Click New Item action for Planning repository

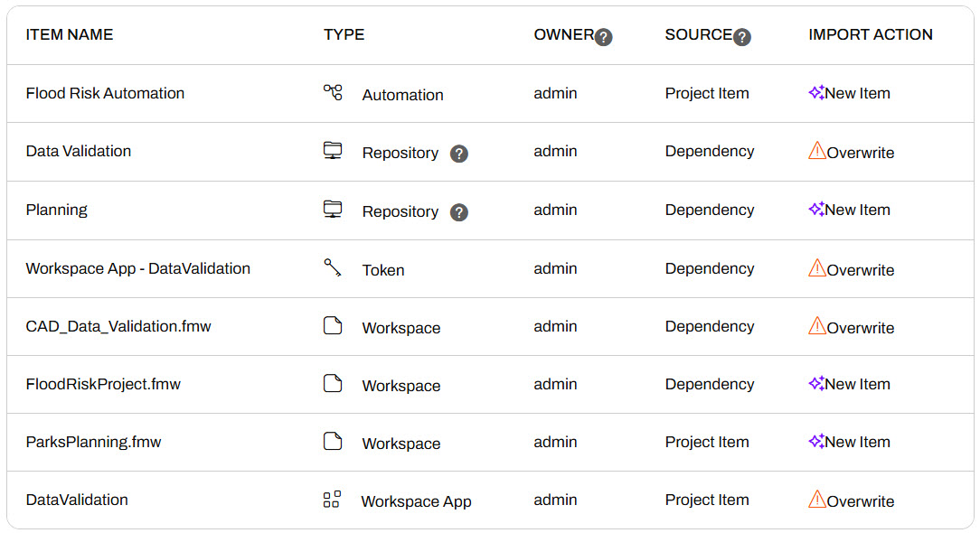tap(857, 210)
